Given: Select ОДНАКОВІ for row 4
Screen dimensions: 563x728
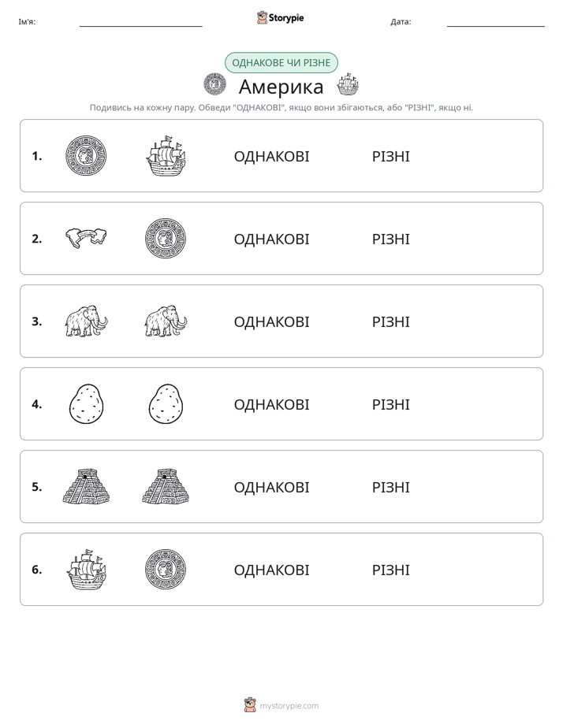Looking at the screenshot, I should [x=271, y=404].
